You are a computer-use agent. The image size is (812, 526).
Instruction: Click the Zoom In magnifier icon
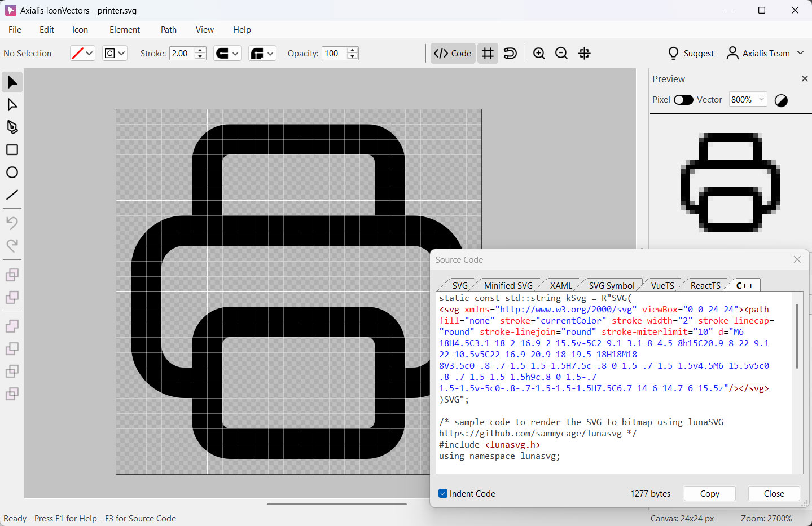(539, 54)
